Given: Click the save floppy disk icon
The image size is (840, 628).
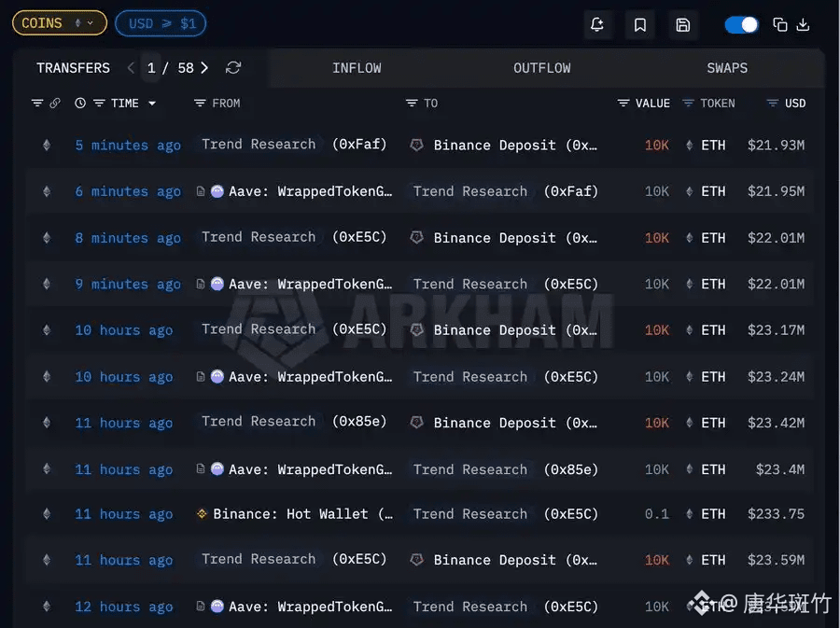Looking at the screenshot, I should (x=683, y=25).
